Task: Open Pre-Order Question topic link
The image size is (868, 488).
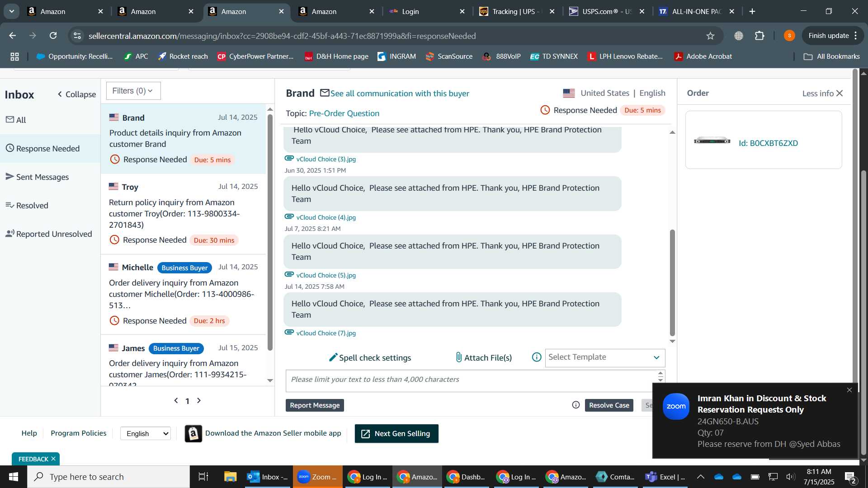Action: click(x=344, y=113)
